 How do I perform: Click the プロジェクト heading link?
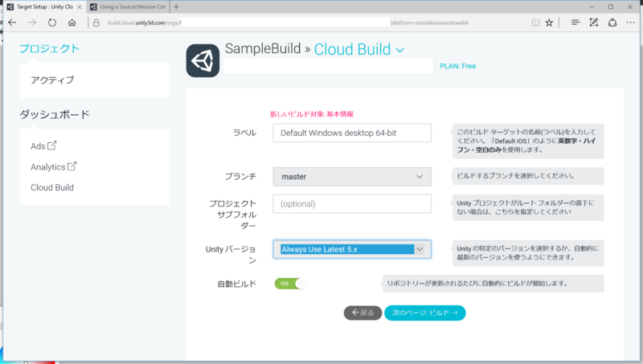(50, 49)
